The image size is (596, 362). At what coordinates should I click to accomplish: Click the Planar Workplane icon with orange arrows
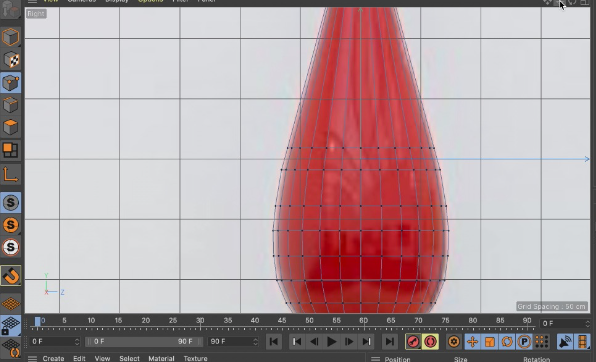11,348
